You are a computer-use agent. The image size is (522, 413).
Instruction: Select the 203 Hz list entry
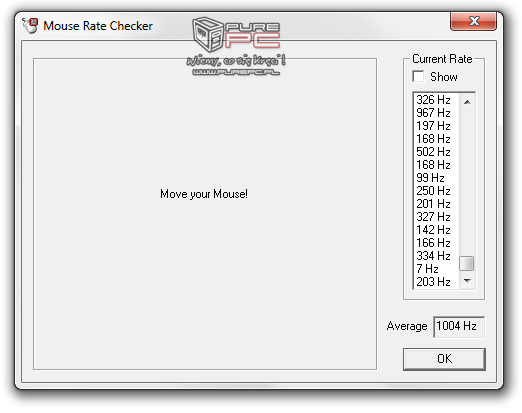(436, 282)
